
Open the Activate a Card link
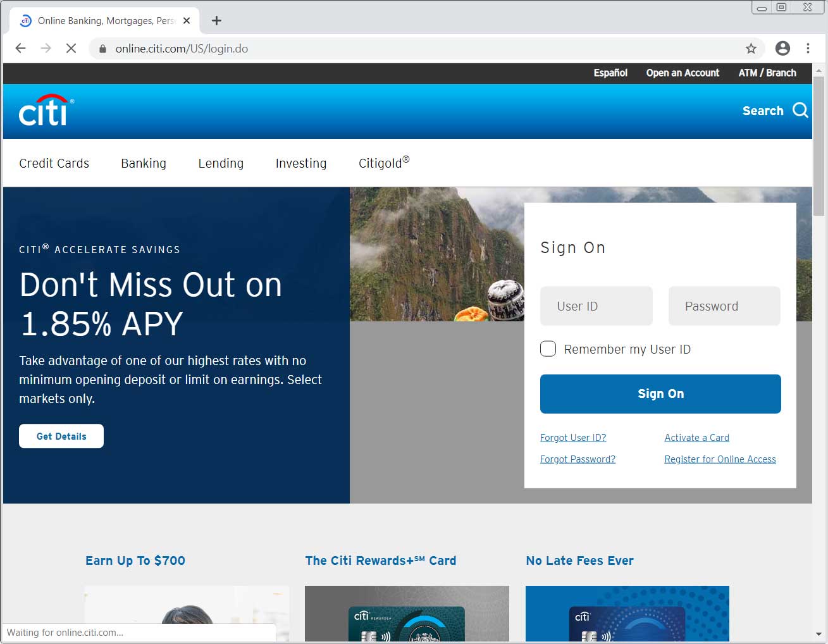click(x=696, y=438)
